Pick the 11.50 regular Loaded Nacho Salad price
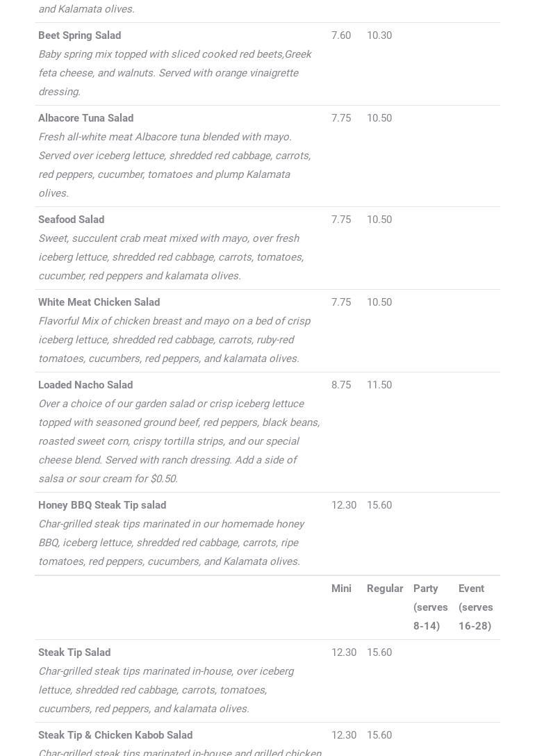The image size is (535, 756). pos(379,385)
